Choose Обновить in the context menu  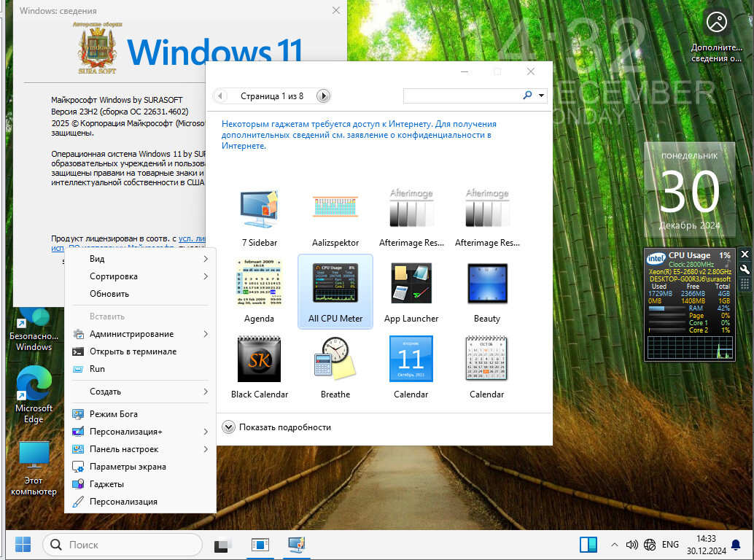(141, 294)
